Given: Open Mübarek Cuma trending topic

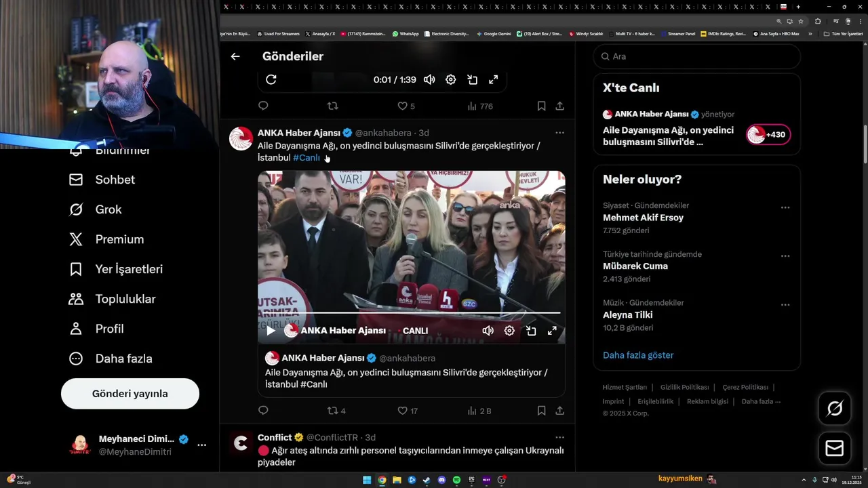Looking at the screenshot, I should coord(635,266).
